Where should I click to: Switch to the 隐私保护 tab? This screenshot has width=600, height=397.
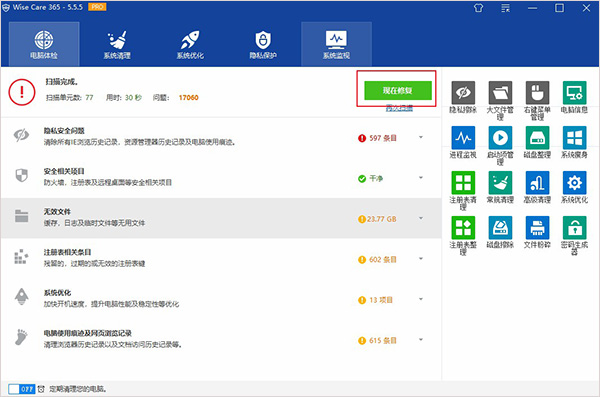pyautogui.click(x=263, y=44)
